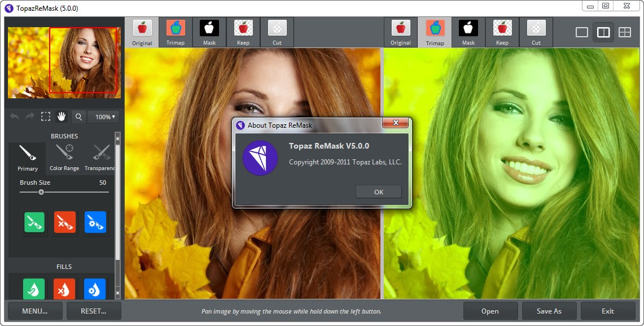Select Mask view in right pane
Viewport: 644px width, 326px height.
pyautogui.click(x=468, y=32)
